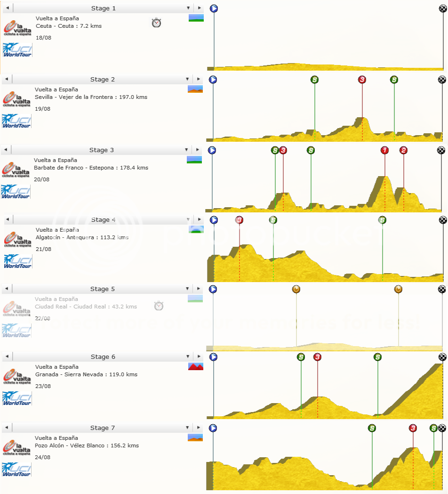Select the Stage 2 header bar
448x494 pixels.
tap(103, 79)
